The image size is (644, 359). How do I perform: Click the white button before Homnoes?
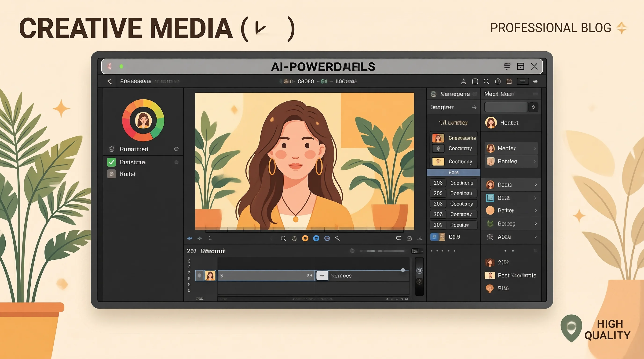[322, 276]
